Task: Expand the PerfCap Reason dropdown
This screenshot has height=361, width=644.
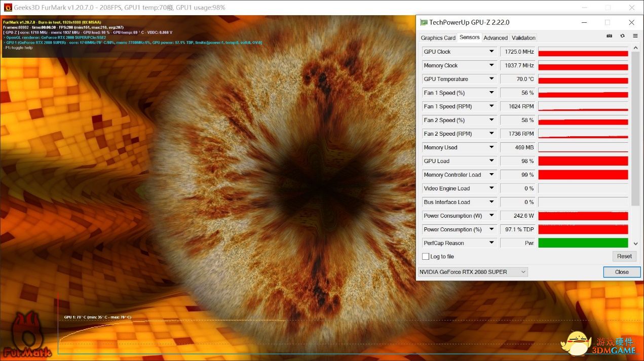Action: tap(491, 243)
